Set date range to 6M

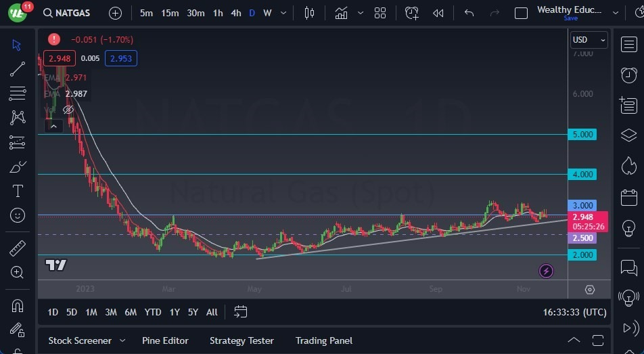coord(131,312)
